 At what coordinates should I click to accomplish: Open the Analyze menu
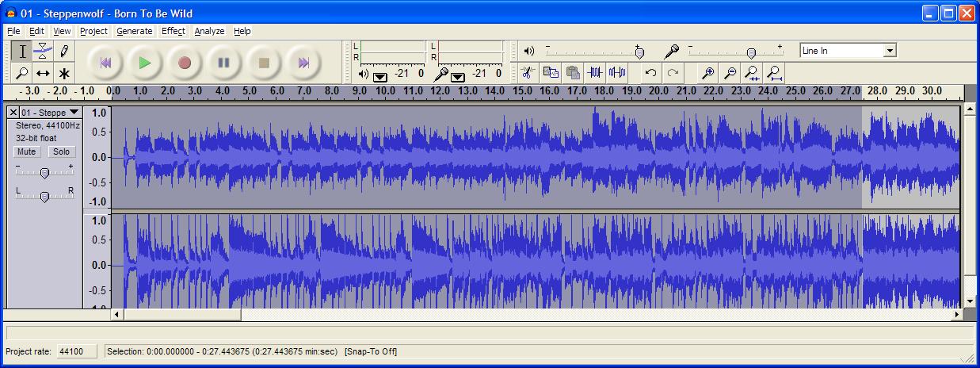coord(209,31)
